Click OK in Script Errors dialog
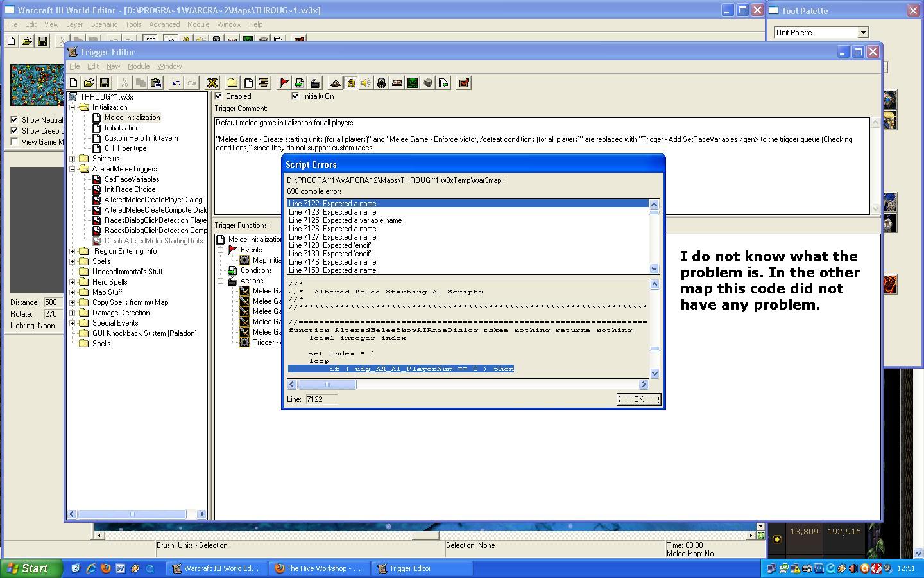 click(638, 399)
